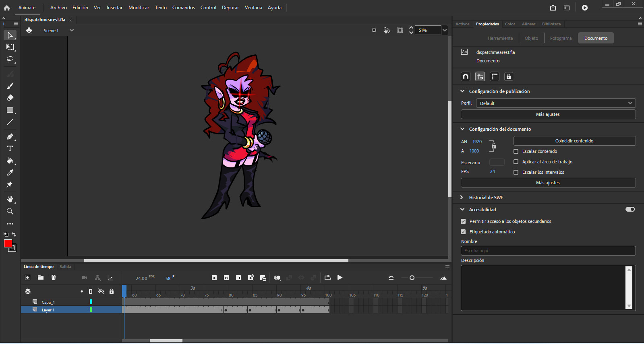644x344 pixels.
Task: Open the 51% zoom level dropdown
Action: coord(445,30)
